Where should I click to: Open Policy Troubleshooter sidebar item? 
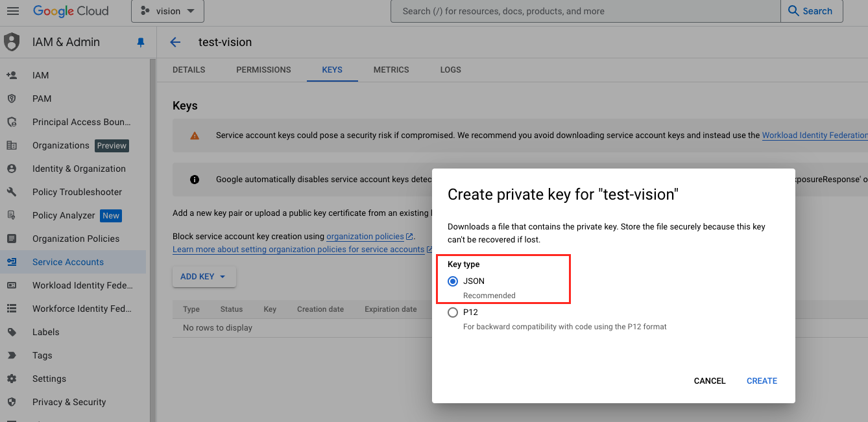click(73, 192)
